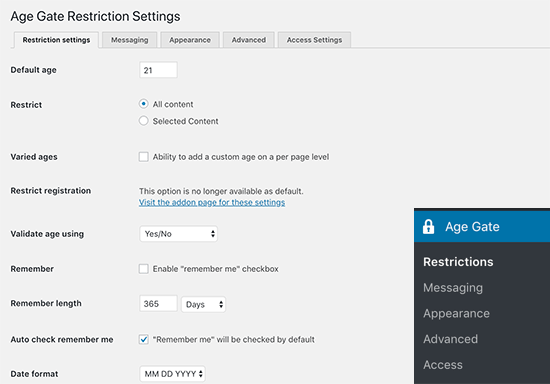Open Restrictions in the Age Gate sidebar
Screen dimensions: 550x384
458,262
